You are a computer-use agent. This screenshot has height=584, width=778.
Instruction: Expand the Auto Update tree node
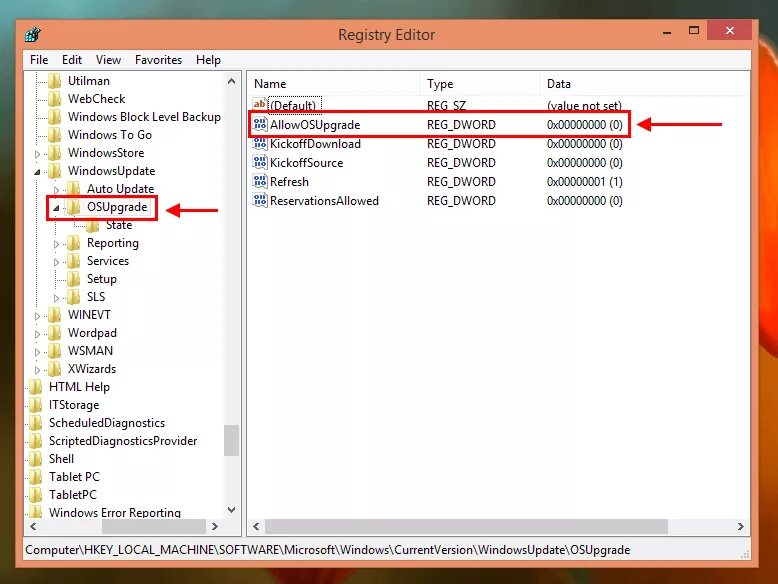[x=56, y=190]
